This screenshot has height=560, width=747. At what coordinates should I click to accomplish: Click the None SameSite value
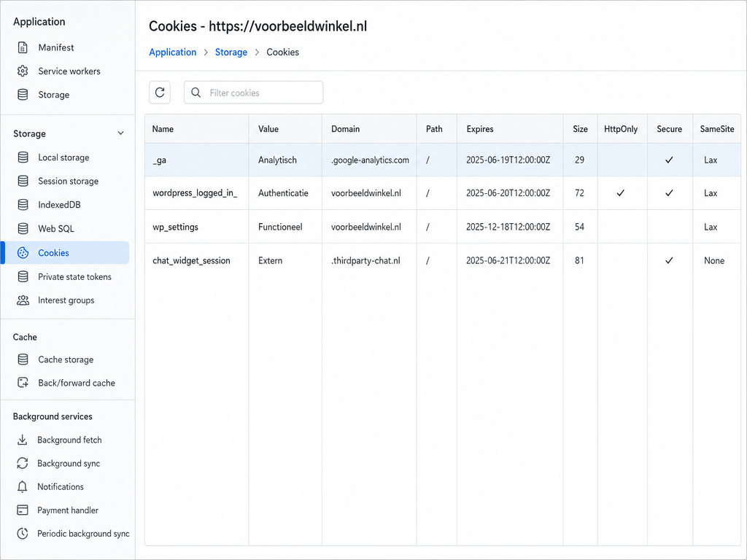point(714,260)
